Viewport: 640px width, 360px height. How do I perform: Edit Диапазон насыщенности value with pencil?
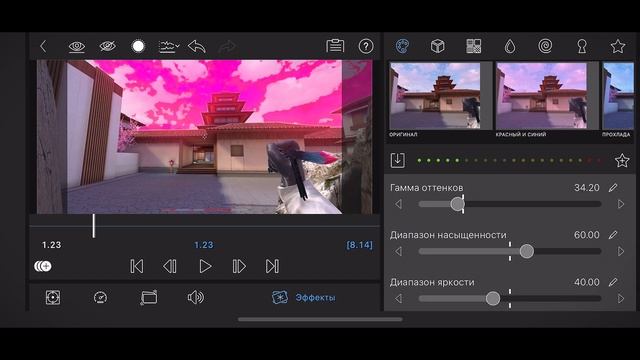tap(613, 235)
